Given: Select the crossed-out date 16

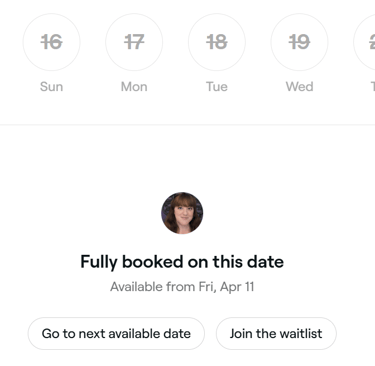Looking at the screenshot, I should coord(51,42).
